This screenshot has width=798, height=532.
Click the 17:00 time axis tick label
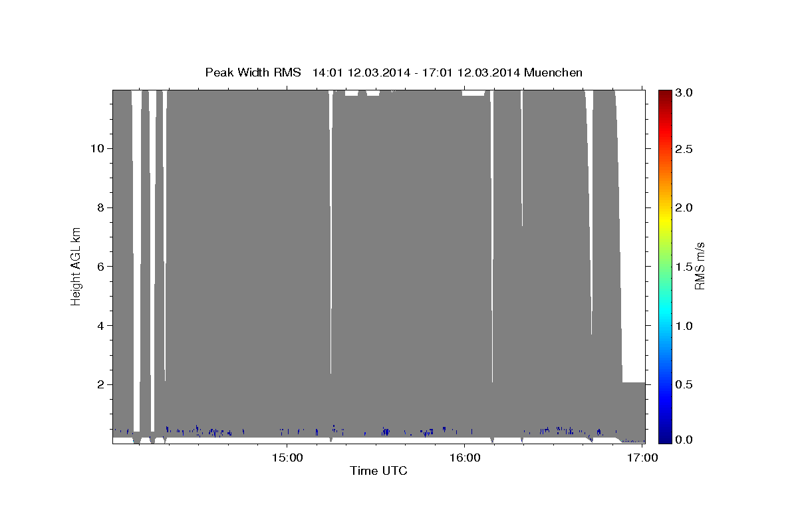click(642, 458)
